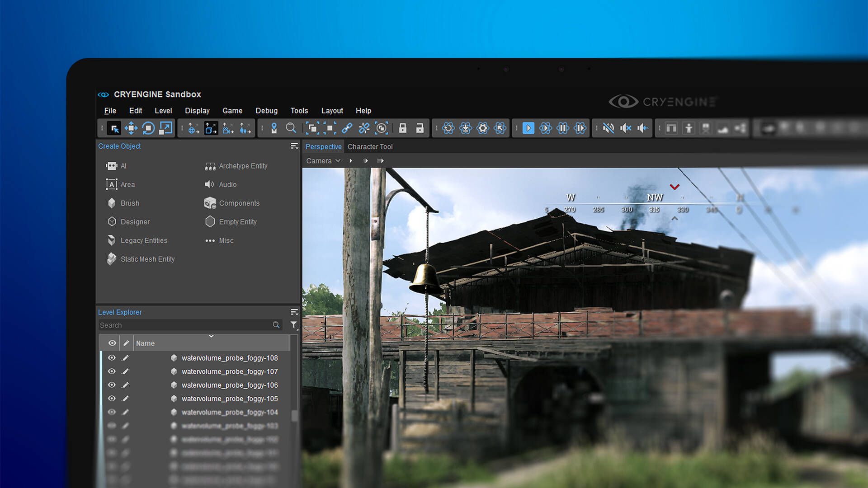
Task: Switch to the Character Tool tab
Action: 370,147
